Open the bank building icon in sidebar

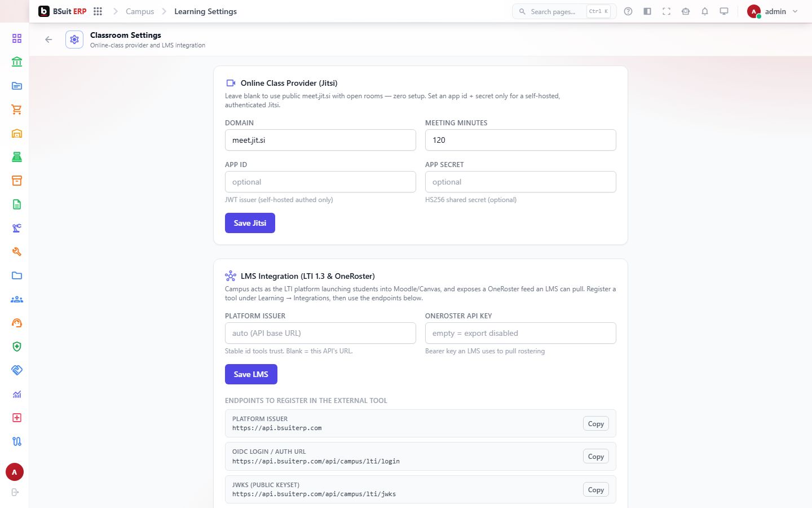click(17, 62)
